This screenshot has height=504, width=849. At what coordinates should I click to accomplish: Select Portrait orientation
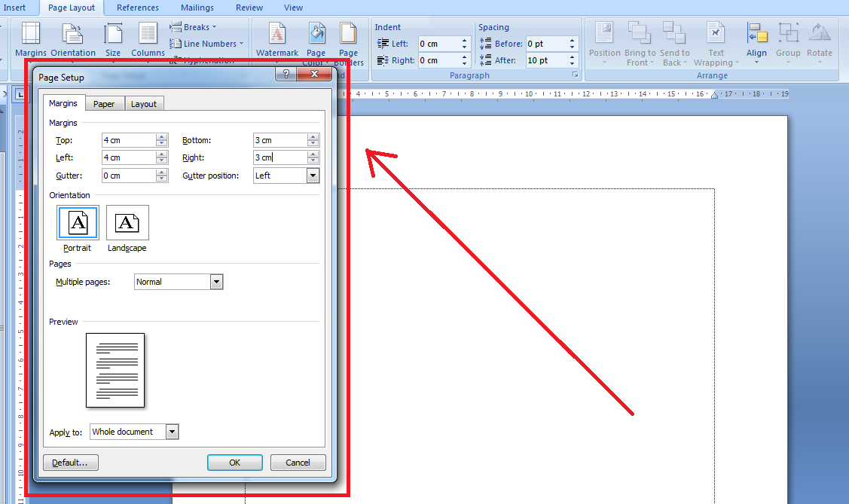[x=78, y=222]
